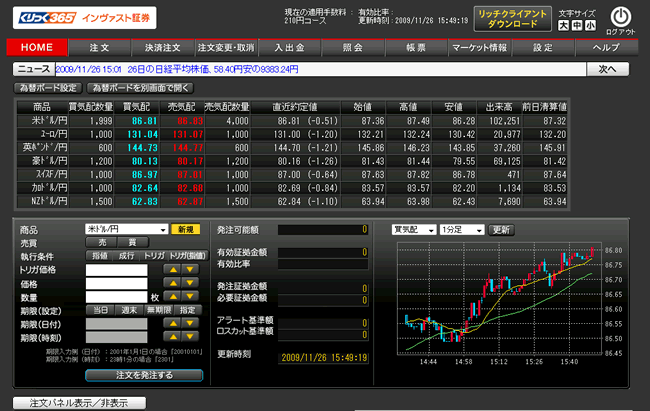Increase 価格 value with up arrow
Viewport: 650px width, 411px height.
pos(173,283)
